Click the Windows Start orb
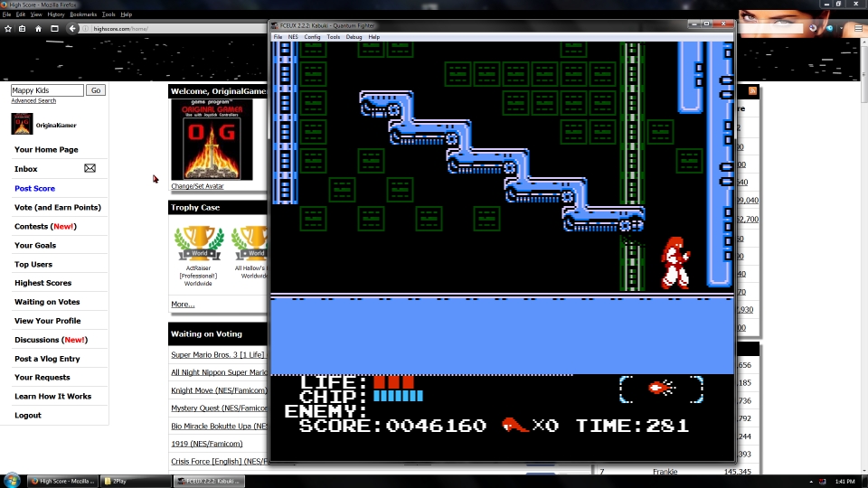 pos(13,480)
